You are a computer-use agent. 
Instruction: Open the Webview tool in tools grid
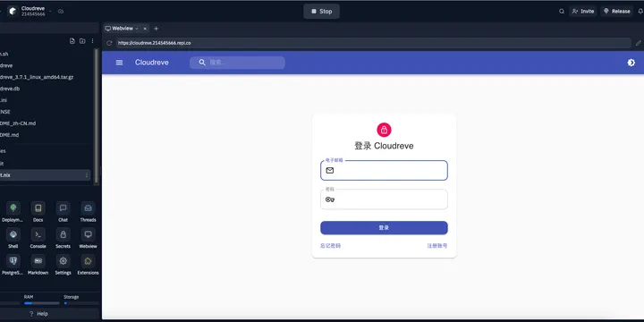[88, 234]
